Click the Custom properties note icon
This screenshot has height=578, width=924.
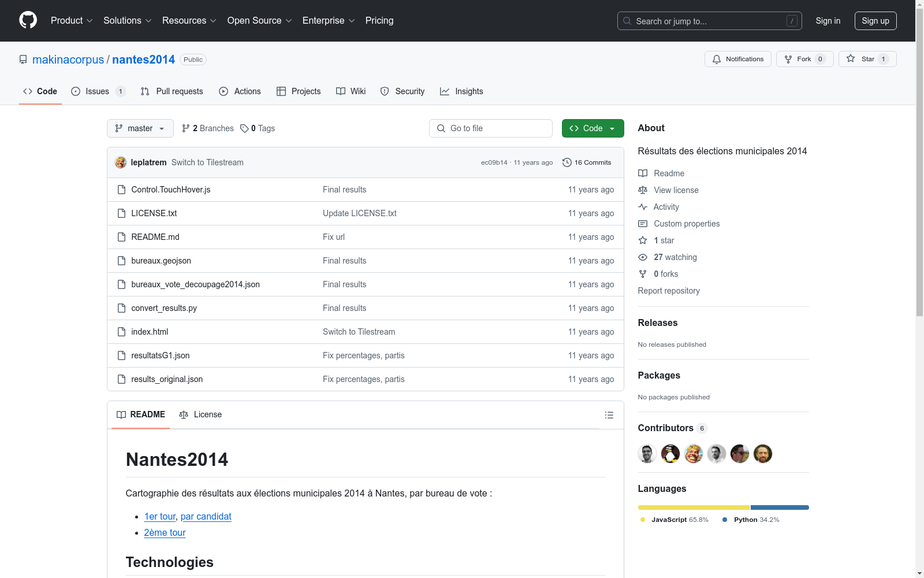click(x=643, y=224)
